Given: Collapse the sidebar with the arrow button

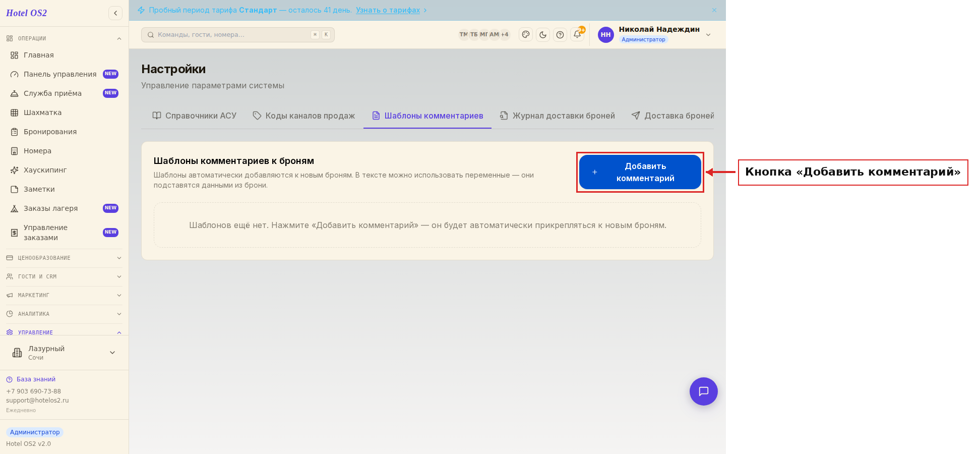Looking at the screenshot, I should click(115, 13).
